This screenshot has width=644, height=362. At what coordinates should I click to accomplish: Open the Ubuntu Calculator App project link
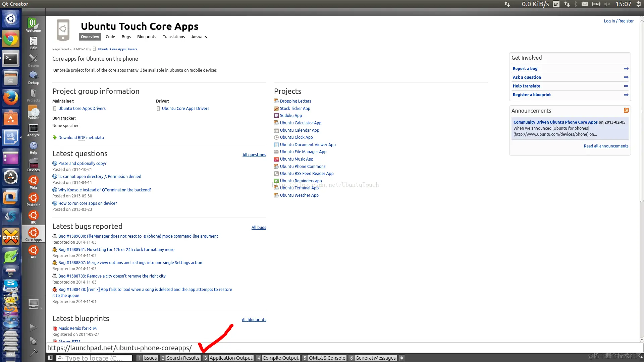pyautogui.click(x=301, y=123)
